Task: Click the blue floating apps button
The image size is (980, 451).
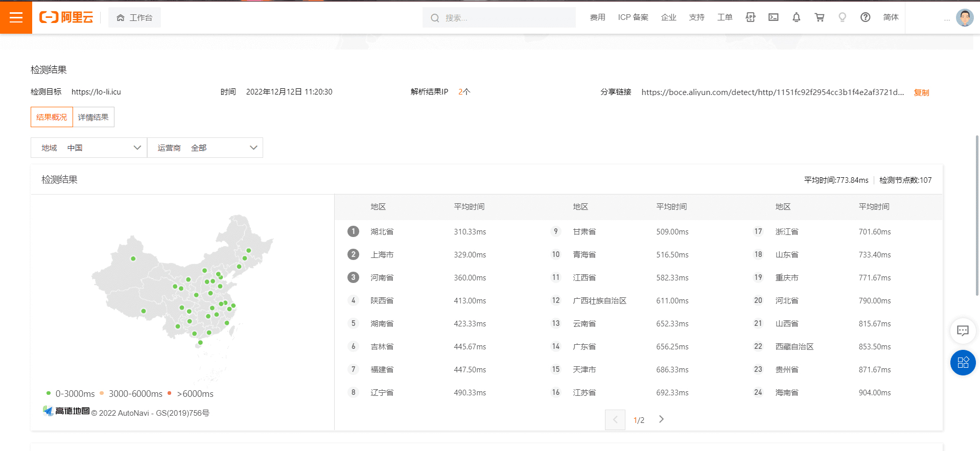Action: pyautogui.click(x=963, y=363)
